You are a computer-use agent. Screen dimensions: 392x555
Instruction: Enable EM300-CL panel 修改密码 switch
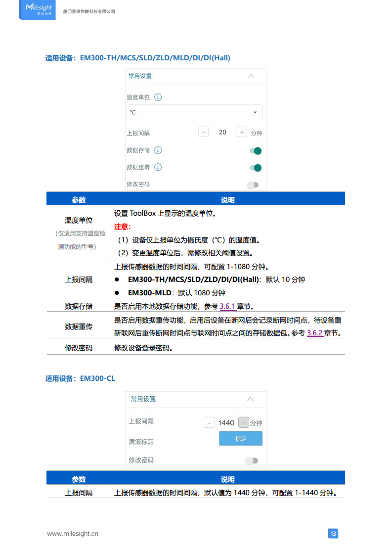coord(252,461)
